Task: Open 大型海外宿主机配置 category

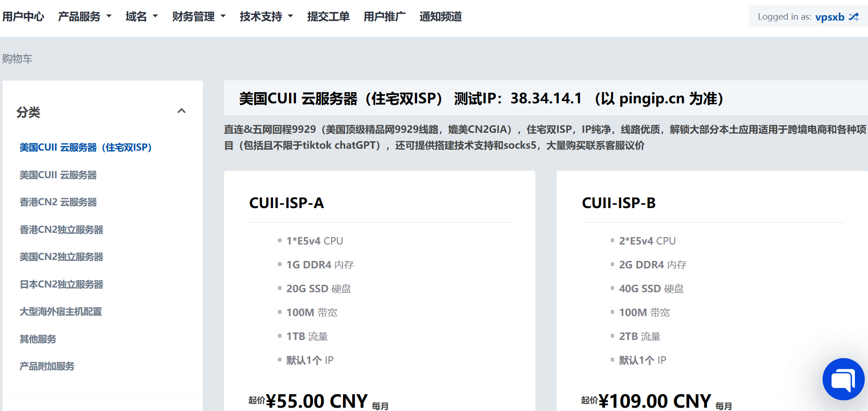Action: click(x=61, y=311)
